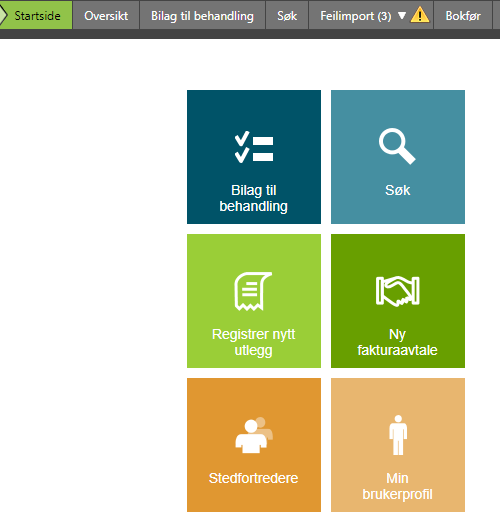Go to the Bokfør tab
The height and width of the screenshot is (524, 500).
[x=463, y=15]
